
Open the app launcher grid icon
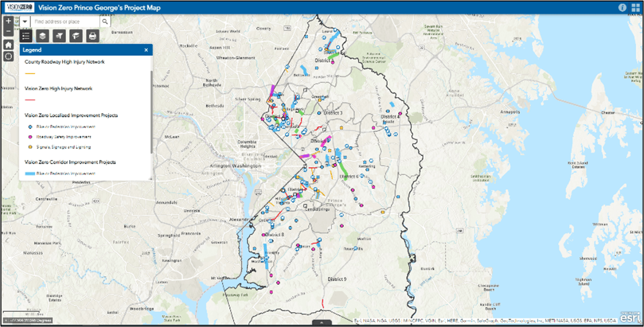point(636,7)
